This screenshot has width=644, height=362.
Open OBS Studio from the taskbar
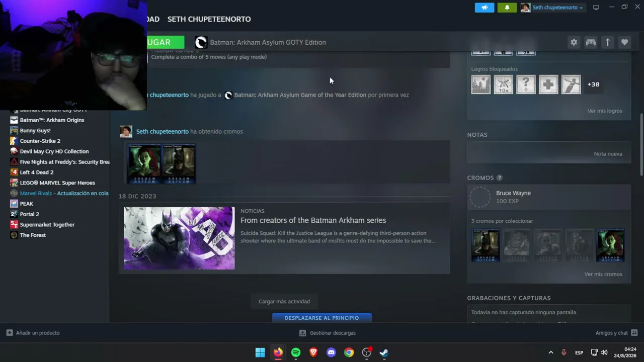pos(367,352)
